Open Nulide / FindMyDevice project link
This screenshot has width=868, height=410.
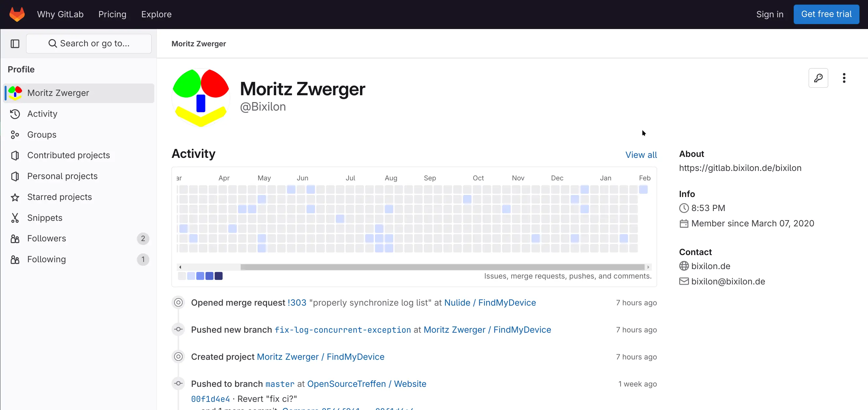(x=490, y=303)
